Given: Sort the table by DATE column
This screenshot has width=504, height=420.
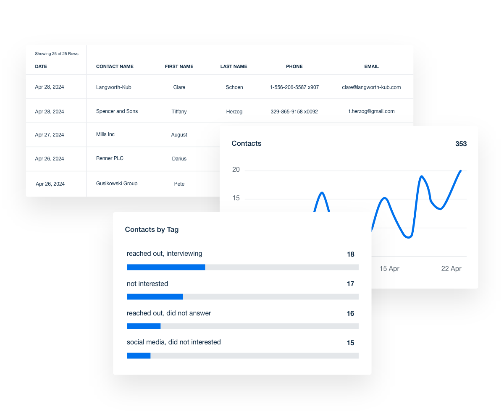Looking at the screenshot, I should coord(41,66).
